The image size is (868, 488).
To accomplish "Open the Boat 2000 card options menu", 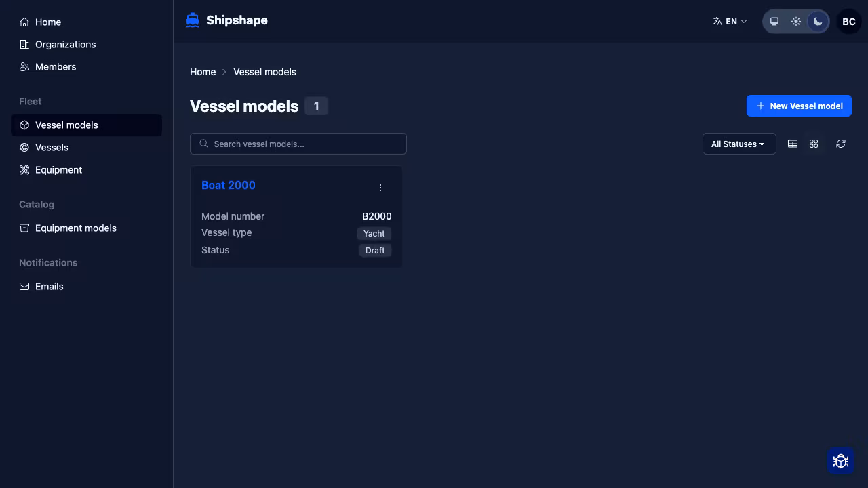I will tap(380, 188).
